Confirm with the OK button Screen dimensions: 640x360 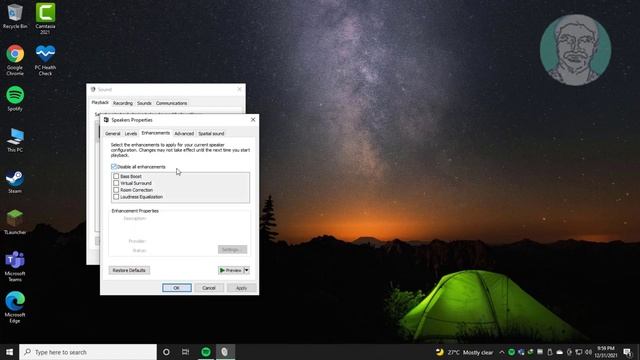pyautogui.click(x=177, y=288)
